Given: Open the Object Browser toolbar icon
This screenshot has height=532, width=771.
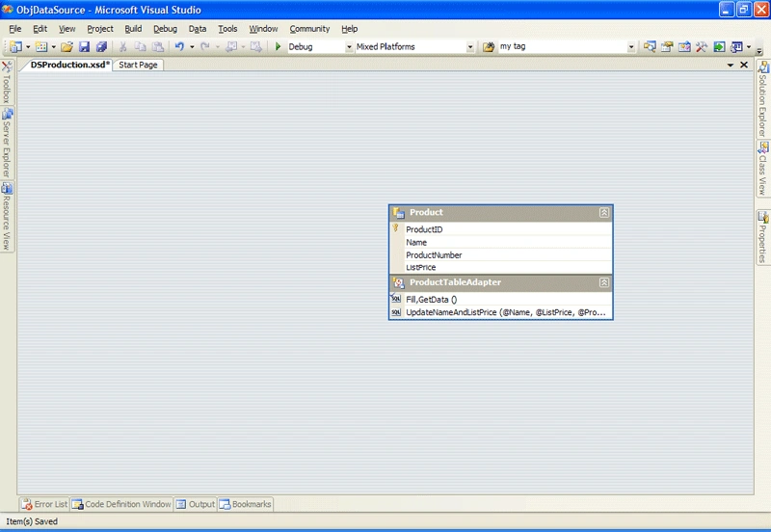Looking at the screenshot, I should (x=684, y=46).
